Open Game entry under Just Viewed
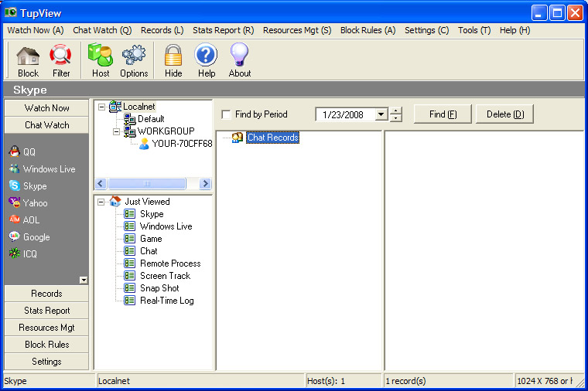The image size is (588, 391). pos(143,239)
